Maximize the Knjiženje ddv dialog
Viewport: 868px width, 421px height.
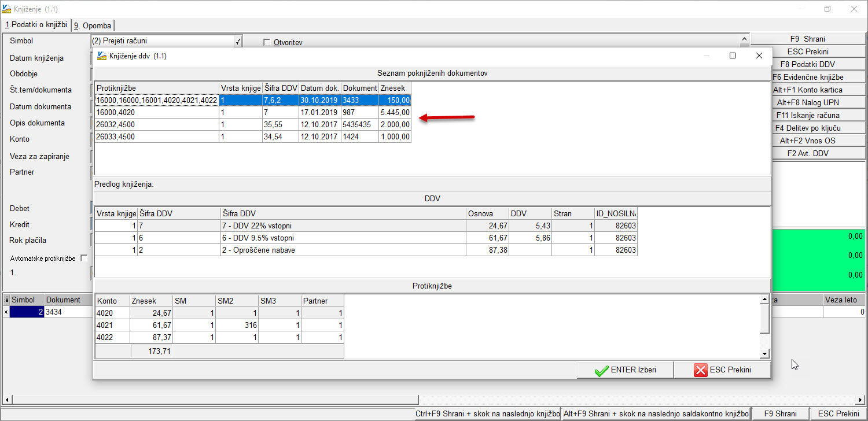733,56
